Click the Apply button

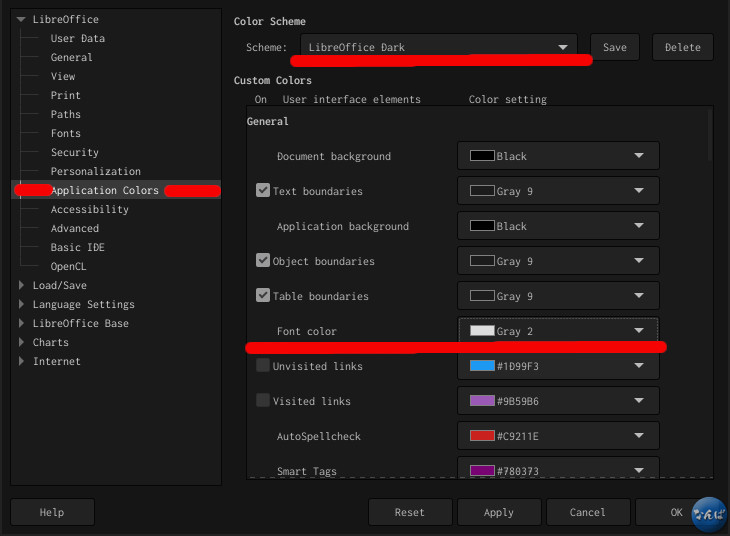499,512
